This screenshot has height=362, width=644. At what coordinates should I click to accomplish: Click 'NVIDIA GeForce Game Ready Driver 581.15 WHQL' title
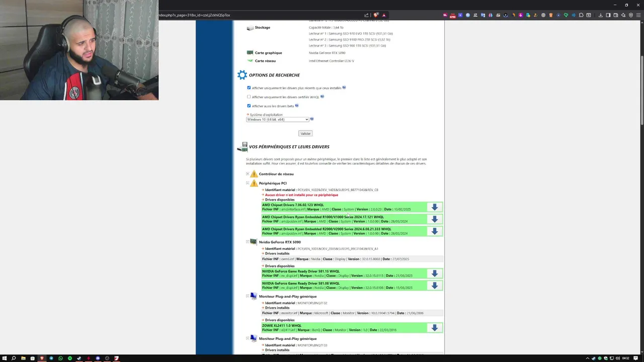click(301, 271)
